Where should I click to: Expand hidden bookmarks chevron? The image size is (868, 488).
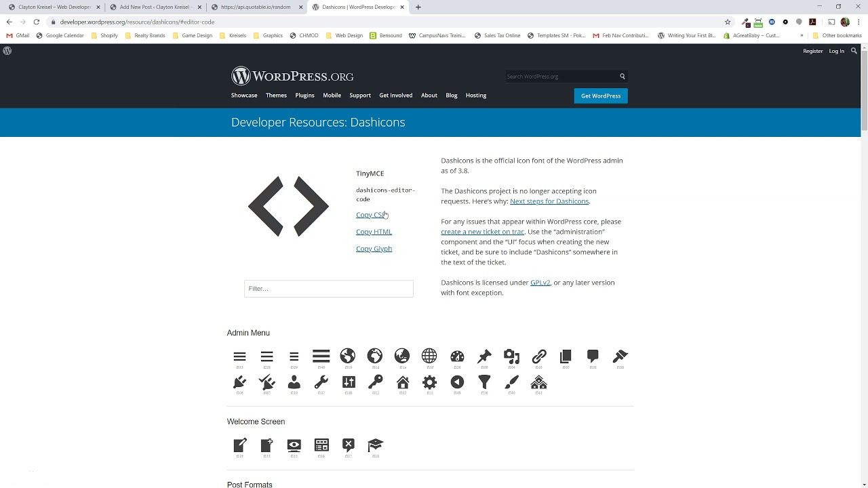click(x=802, y=35)
